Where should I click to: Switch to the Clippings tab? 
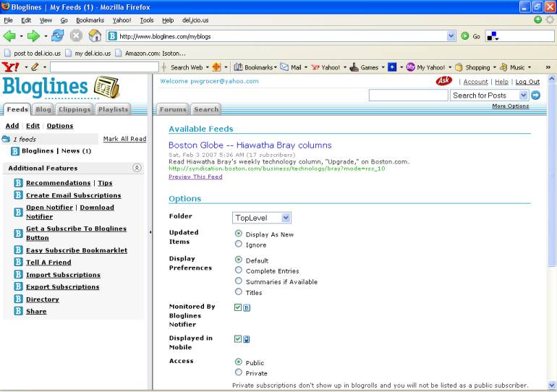[75, 109]
